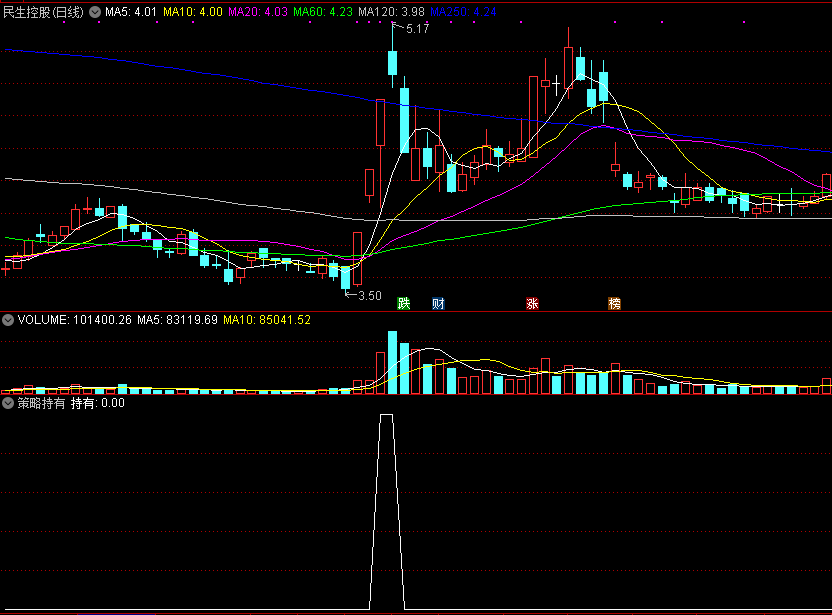Click the green 跌 event marker
This screenshot has height=615, width=832.
[404, 304]
